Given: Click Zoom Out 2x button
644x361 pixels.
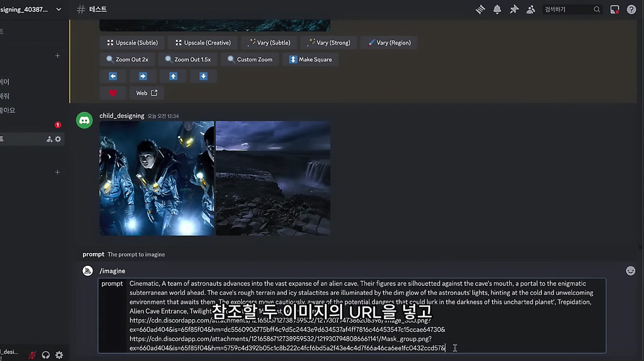Looking at the screenshot, I should pos(127,59).
